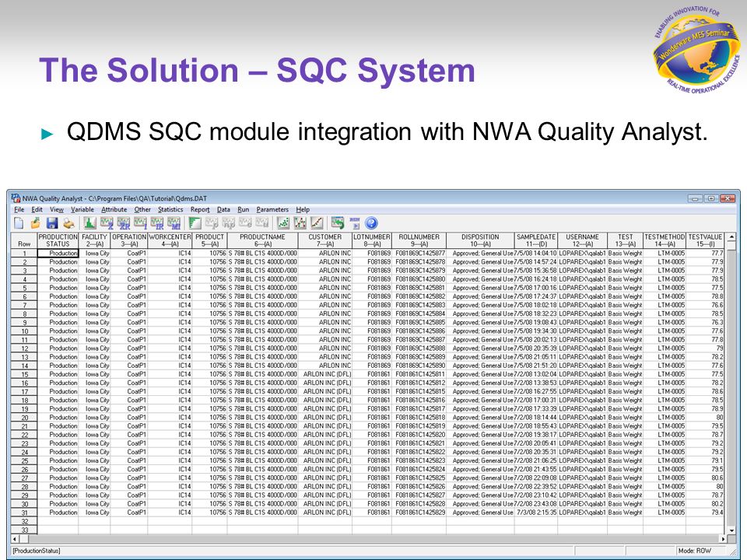
Task: Open the Variable menu
Action: (82, 209)
